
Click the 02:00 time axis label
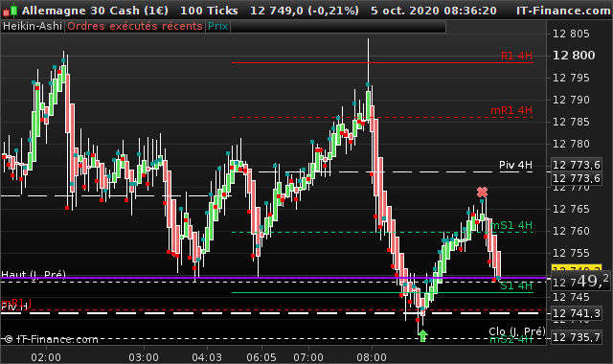[46, 357]
